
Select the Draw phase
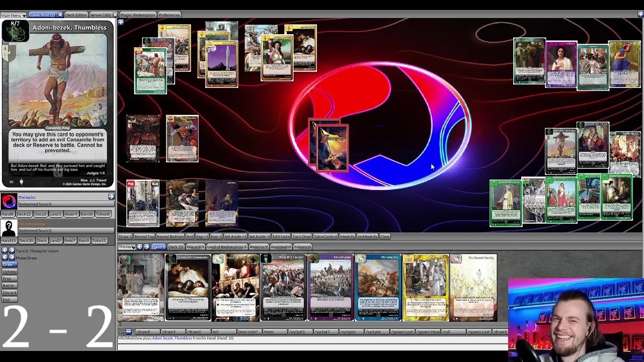click(9, 264)
